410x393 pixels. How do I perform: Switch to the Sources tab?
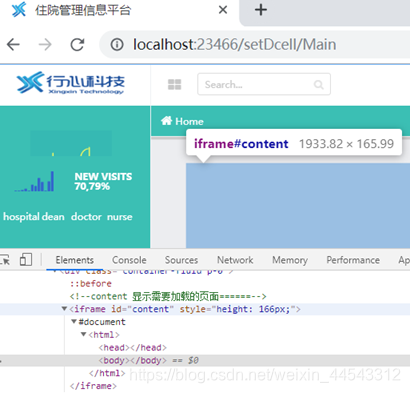(181, 260)
